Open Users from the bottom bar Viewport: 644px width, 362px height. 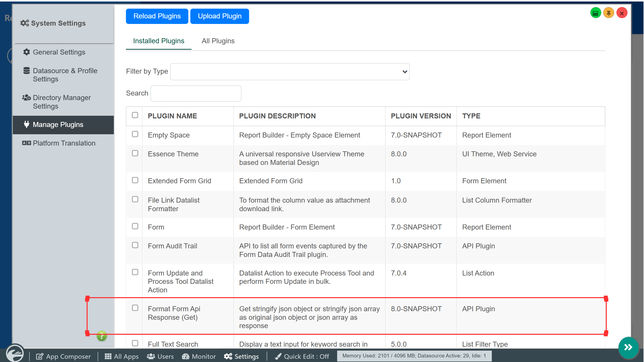coord(160,356)
